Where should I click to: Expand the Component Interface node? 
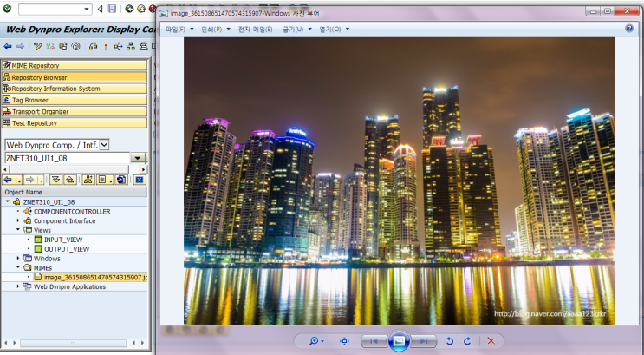pyautogui.click(x=18, y=220)
